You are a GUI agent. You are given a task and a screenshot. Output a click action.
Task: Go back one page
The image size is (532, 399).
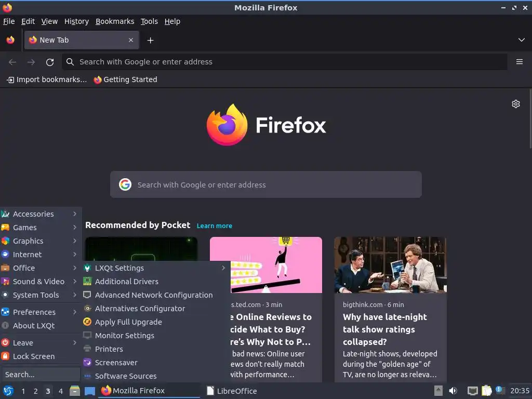(12, 62)
